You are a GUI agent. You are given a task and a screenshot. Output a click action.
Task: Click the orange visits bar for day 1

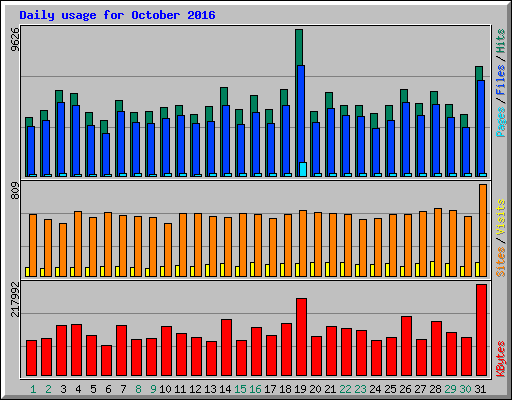(x=33, y=245)
